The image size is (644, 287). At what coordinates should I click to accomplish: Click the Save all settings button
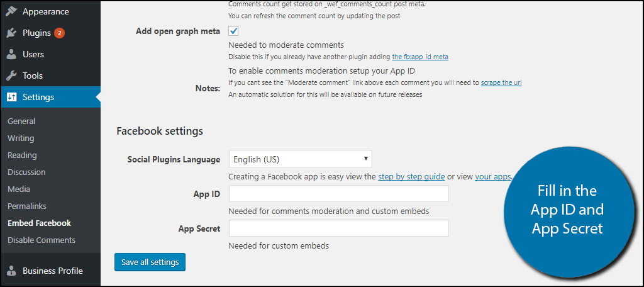(x=150, y=262)
